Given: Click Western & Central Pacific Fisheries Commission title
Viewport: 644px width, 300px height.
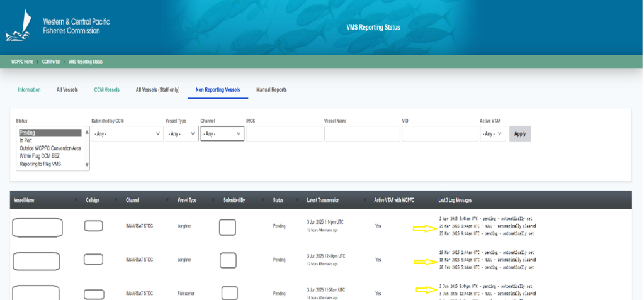Looking at the screenshot, I should tap(76, 26).
